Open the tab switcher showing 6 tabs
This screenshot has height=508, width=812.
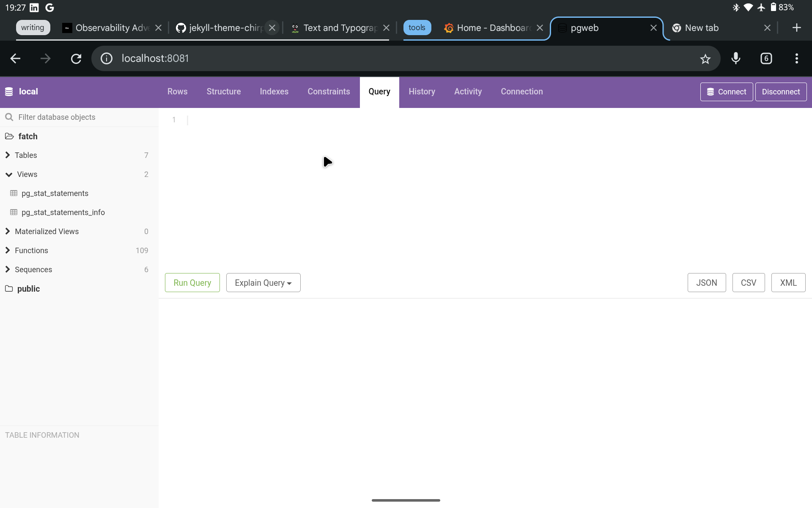pos(766,58)
